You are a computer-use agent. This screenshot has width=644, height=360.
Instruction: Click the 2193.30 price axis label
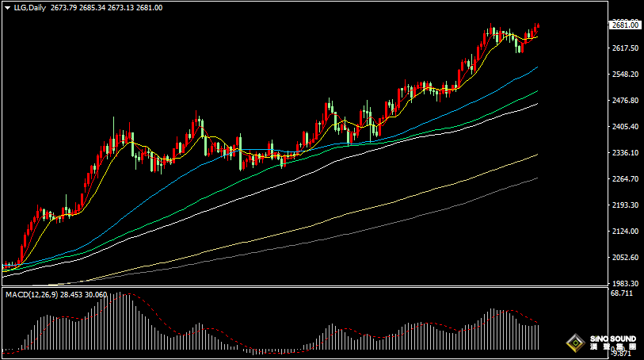625,205
